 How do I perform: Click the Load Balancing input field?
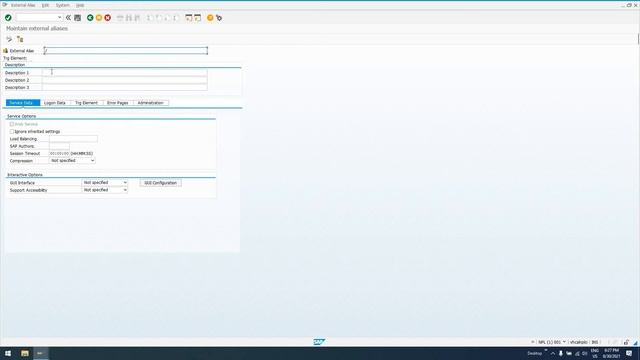point(73,139)
